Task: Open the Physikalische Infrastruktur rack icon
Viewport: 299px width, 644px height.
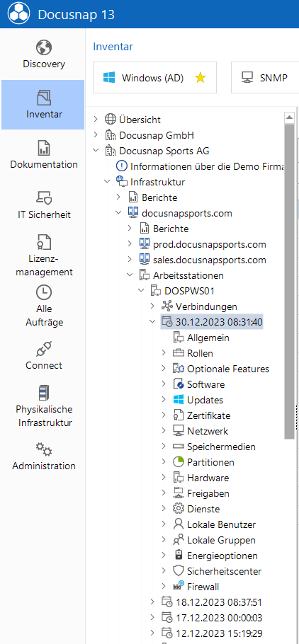Action: (x=44, y=393)
